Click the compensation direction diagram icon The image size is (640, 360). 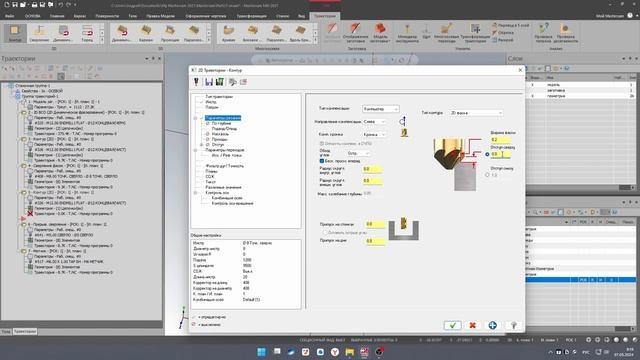(x=403, y=121)
